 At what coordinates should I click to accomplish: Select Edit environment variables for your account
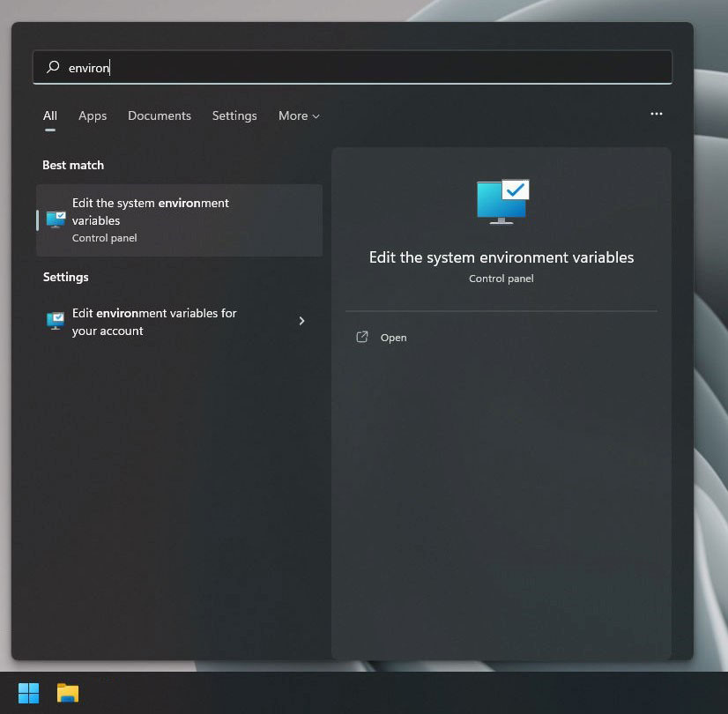pos(155,321)
